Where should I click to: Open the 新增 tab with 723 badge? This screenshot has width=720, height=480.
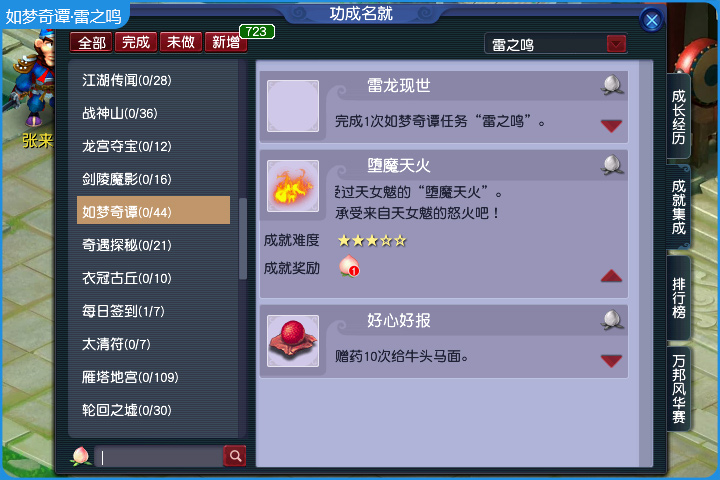click(226, 42)
